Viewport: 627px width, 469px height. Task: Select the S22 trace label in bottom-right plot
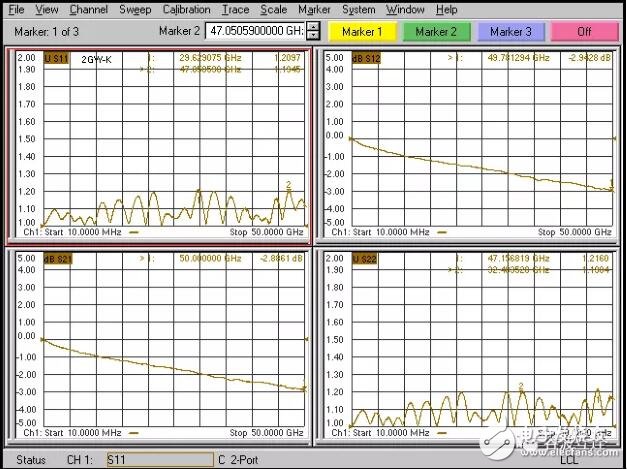[x=367, y=259]
